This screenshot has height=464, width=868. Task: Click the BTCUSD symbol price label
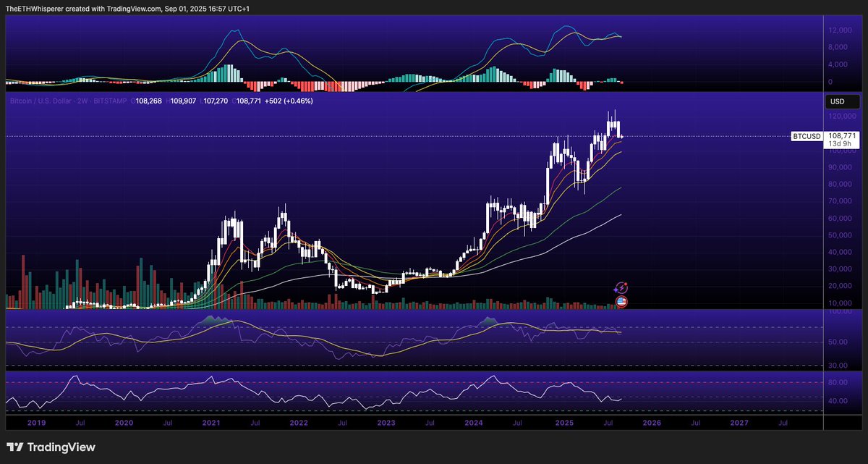pyautogui.click(x=807, y=135)
